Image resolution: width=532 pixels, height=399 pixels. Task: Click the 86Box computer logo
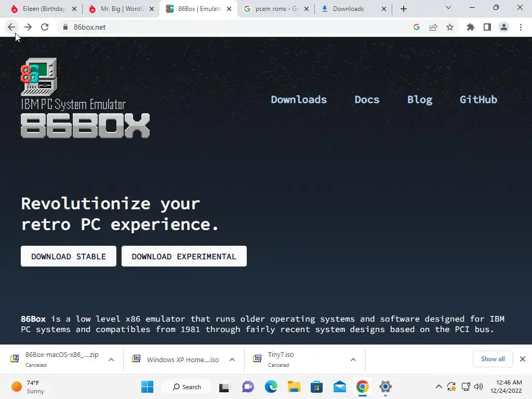pyautogui.click(x=39, y=77)
